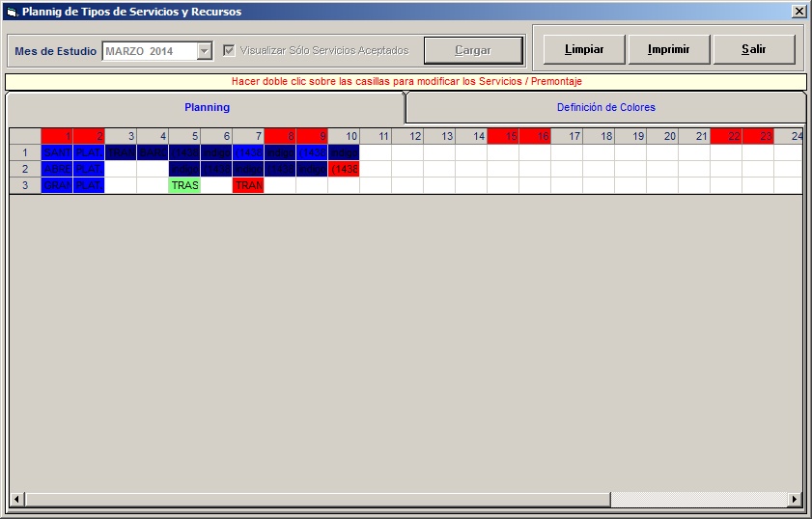Image resolution: width=812 pixels, height=519 pixels.
Task: Click red day 2 column header
Action: tap(89, 136)
